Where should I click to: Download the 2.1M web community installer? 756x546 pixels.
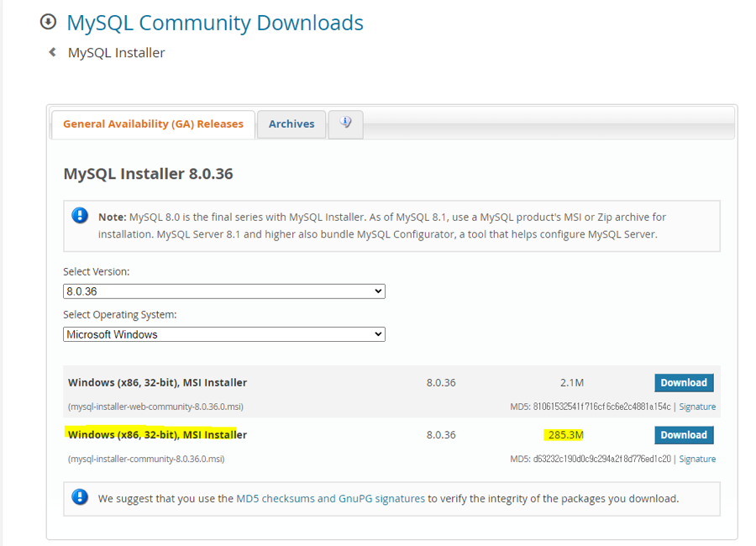684,382
